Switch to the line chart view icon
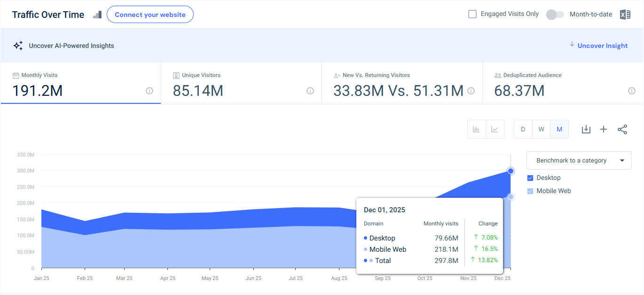Viewport: 644px width, 295px height. [x=495, y=129]
